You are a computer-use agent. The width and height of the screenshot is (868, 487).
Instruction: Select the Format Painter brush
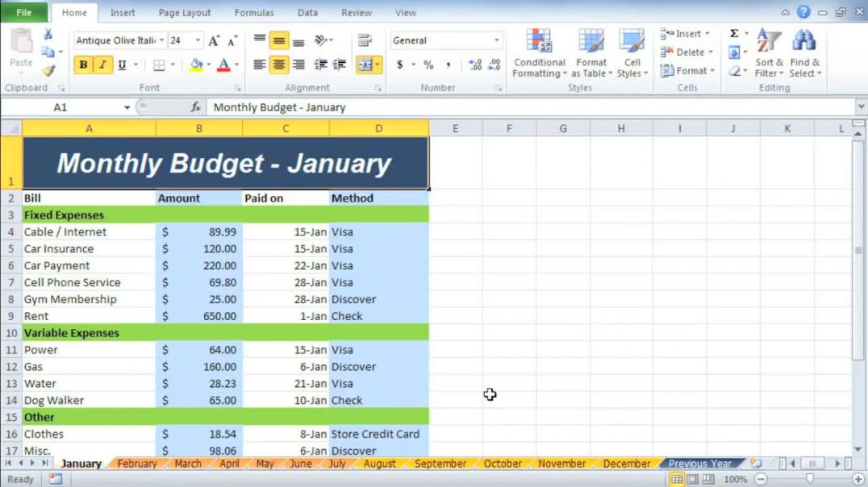[48, 70]
